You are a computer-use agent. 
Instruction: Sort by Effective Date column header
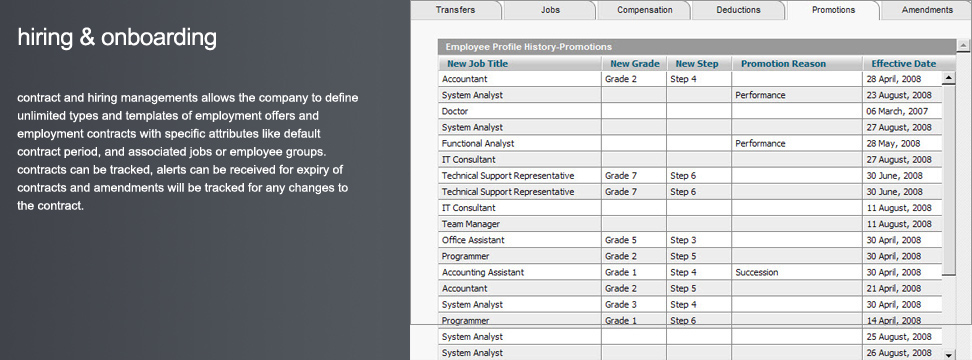(x=903, y=63)
